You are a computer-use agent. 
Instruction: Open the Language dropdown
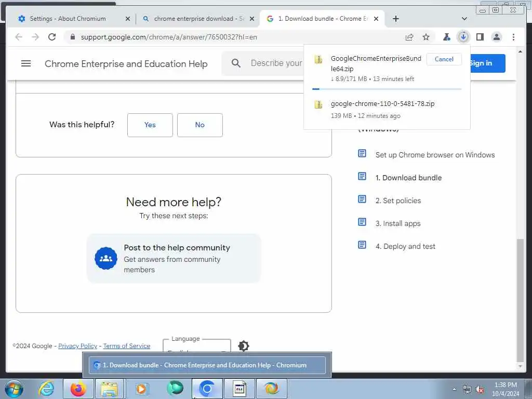coord(197,346)
